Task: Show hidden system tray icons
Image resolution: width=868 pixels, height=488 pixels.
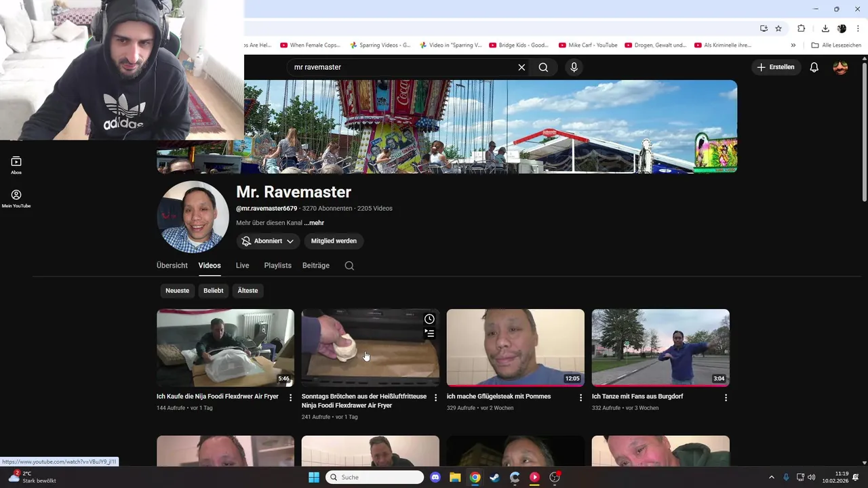Action: tap(771, 477)
